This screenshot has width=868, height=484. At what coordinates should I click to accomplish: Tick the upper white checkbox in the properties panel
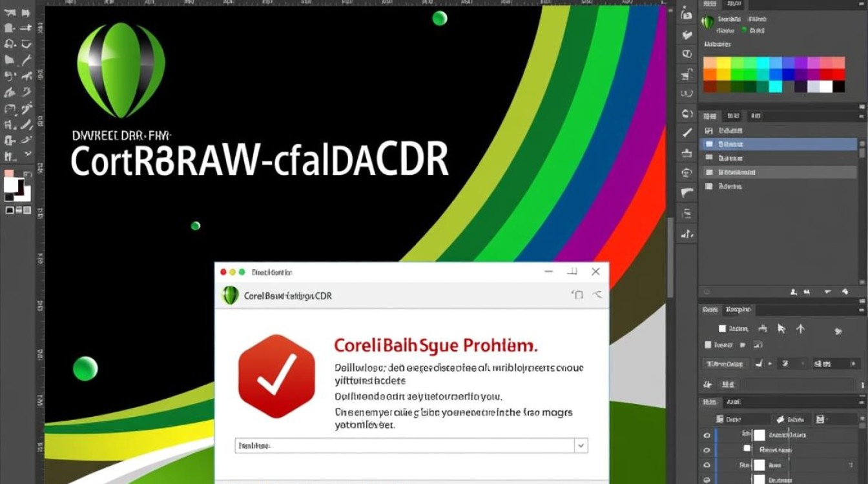722,328
